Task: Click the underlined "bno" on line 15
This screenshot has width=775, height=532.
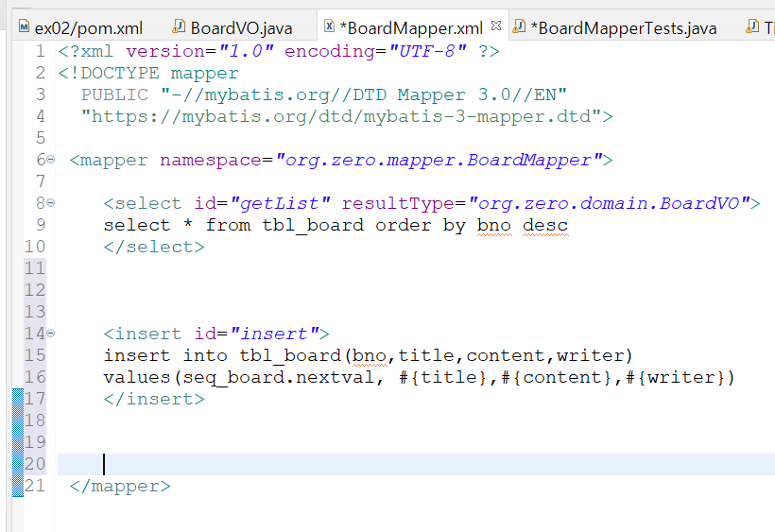Action: pyautogui.click(x=370, y=355)
